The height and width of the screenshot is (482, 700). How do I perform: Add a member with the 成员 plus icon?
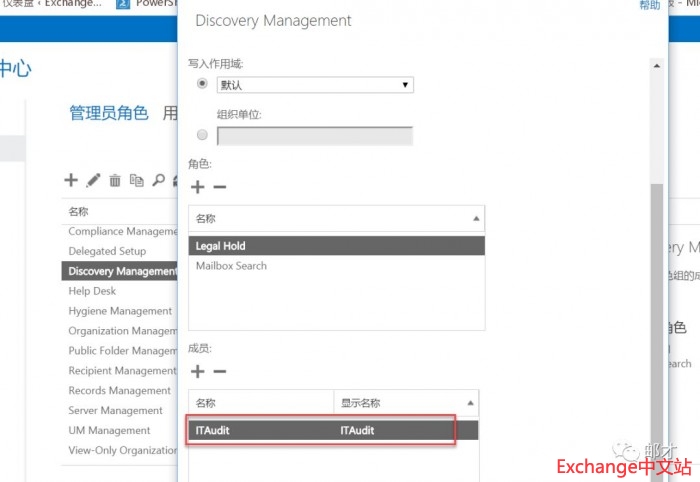tap(197, 371)
